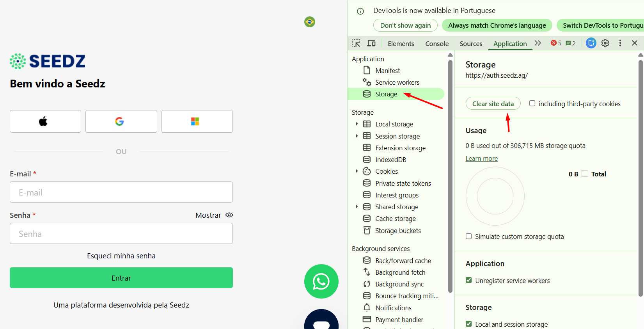
Task: Click the Brazil flag language icon
Action: [309, 22]
